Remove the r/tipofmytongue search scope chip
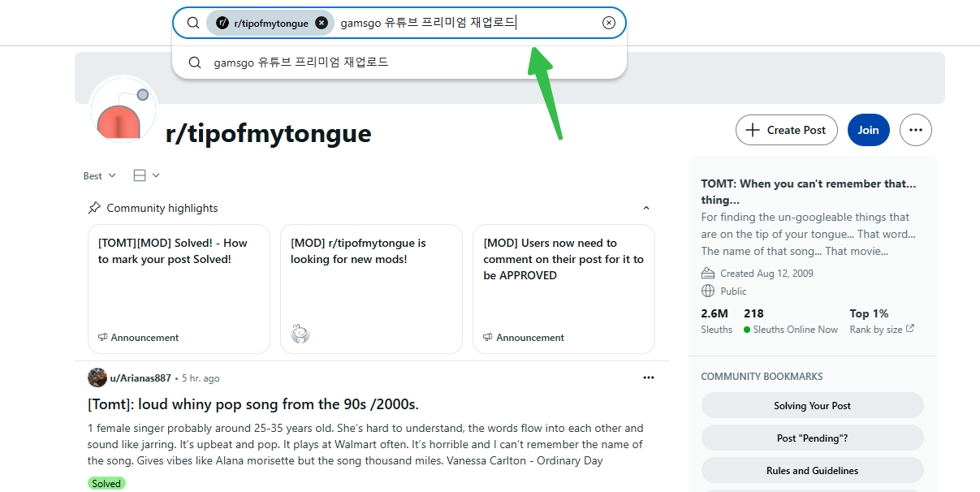The width and height of the screenshot is (980, 492). tap(322, 23)
